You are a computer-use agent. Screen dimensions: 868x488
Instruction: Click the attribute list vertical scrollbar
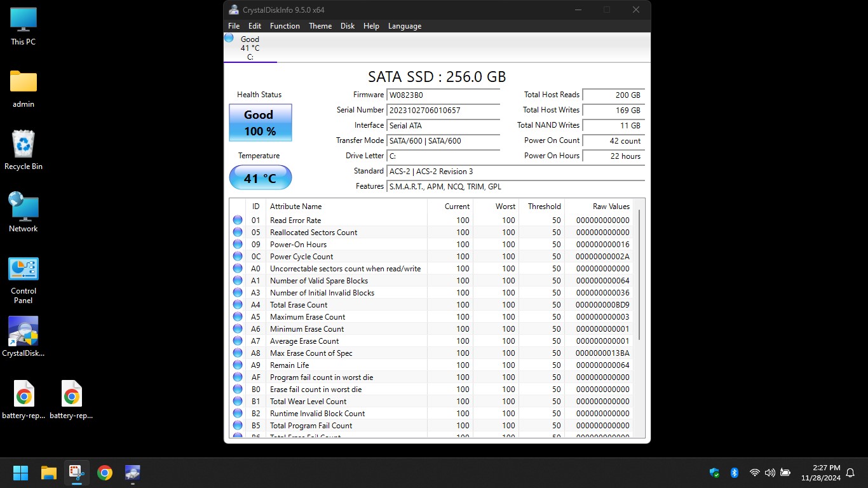pyautogui.click(x=639, y=273)
